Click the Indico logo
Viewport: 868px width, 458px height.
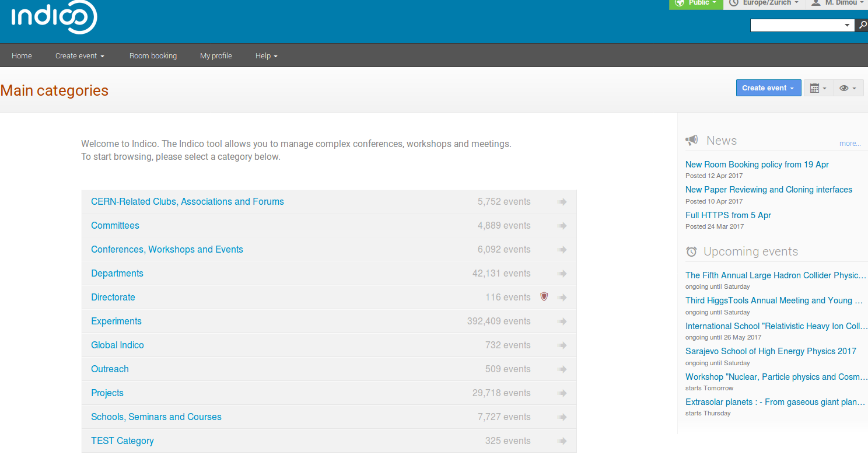[x=54, y=18]
